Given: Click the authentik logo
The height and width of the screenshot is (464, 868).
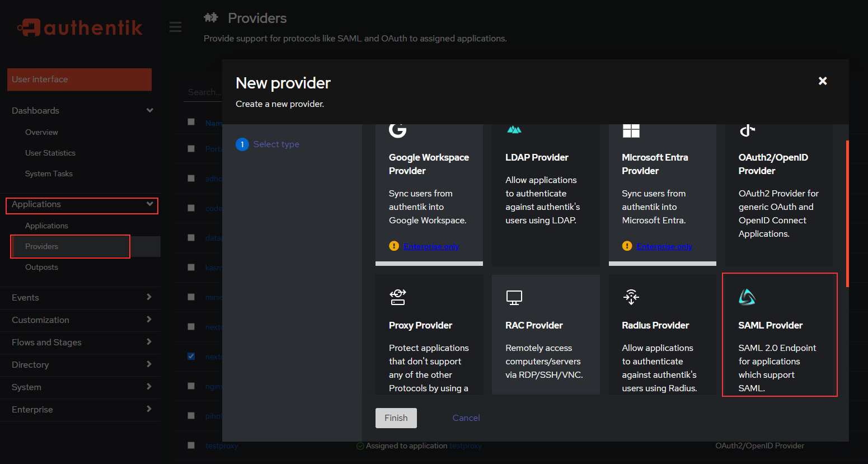Looking at the screenshot, I should 79,27.
